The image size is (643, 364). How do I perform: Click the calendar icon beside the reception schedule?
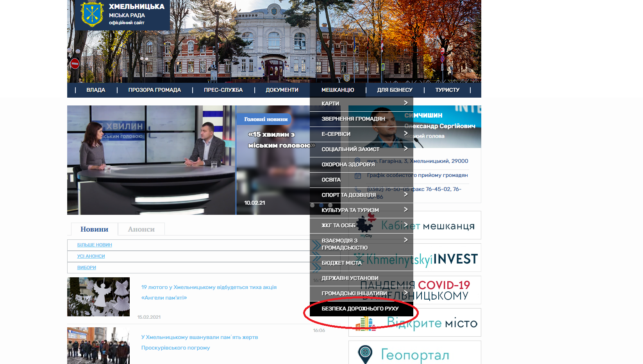[357, 175]
